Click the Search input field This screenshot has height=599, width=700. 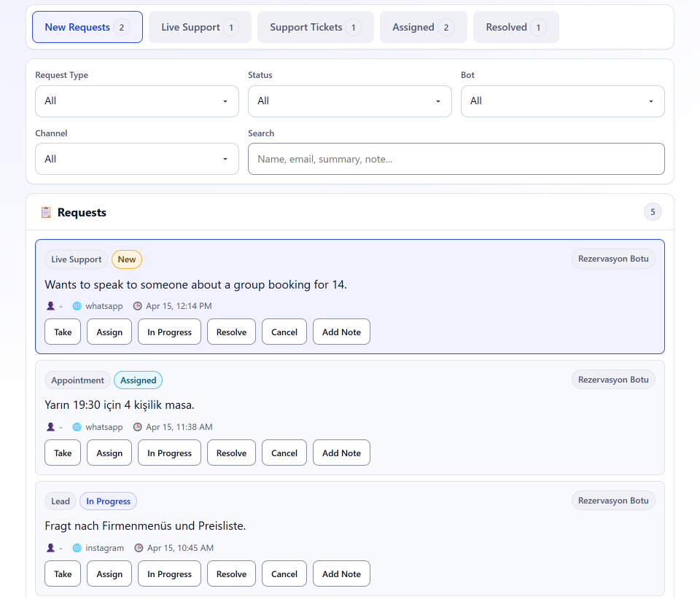pos(456,159)
